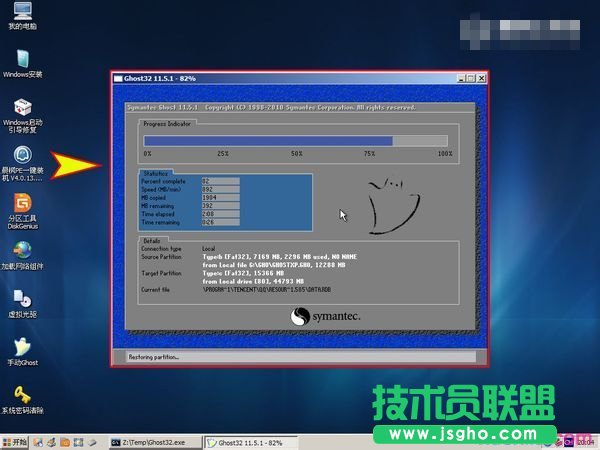Open the Windows安装 desktop icon
This screenshot has width=600, height=450.
(23, 64)
